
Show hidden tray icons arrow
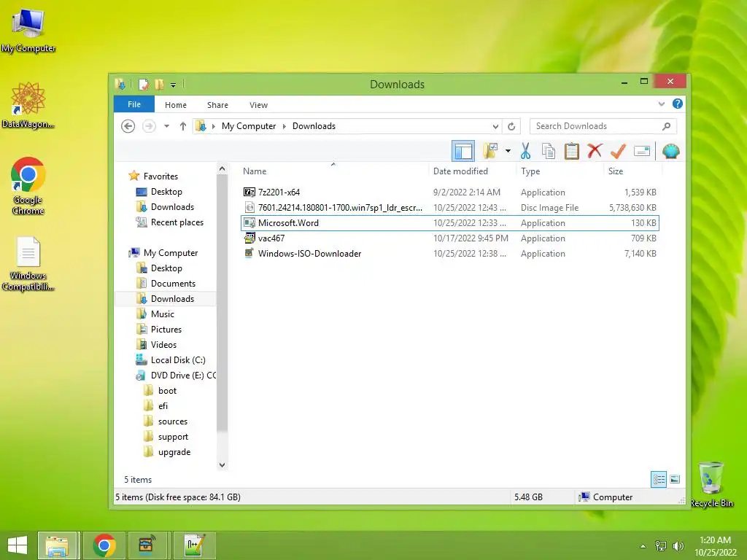tap(643, 546)
